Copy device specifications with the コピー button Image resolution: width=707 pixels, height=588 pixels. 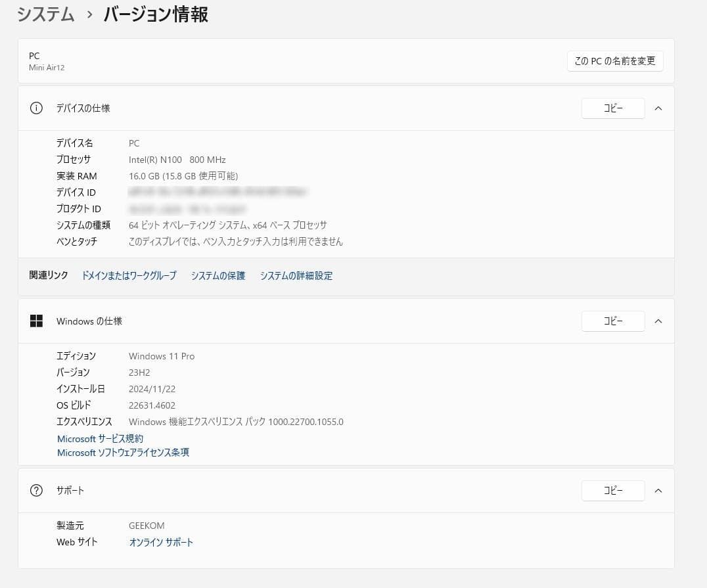[612, 108]
